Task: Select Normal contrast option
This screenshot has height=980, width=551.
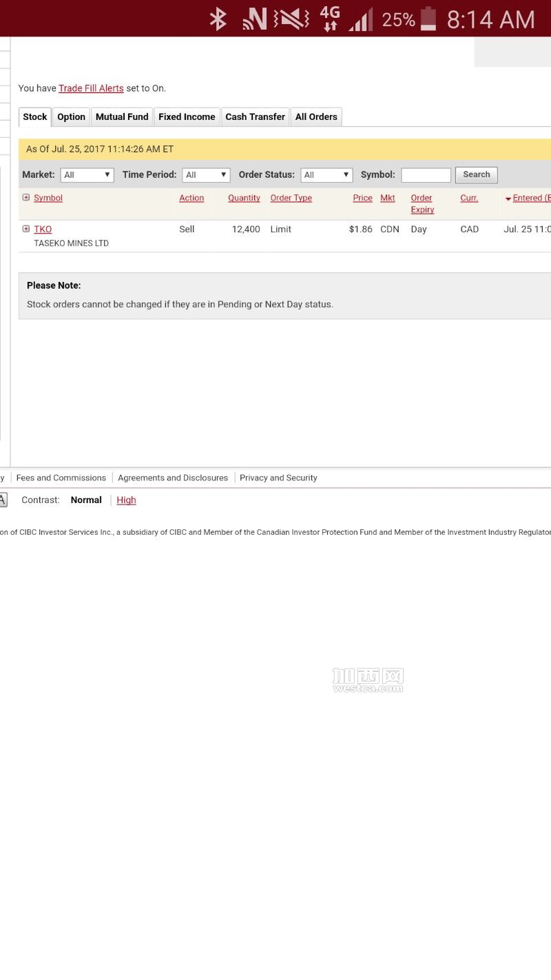Action: coord(86,500)
